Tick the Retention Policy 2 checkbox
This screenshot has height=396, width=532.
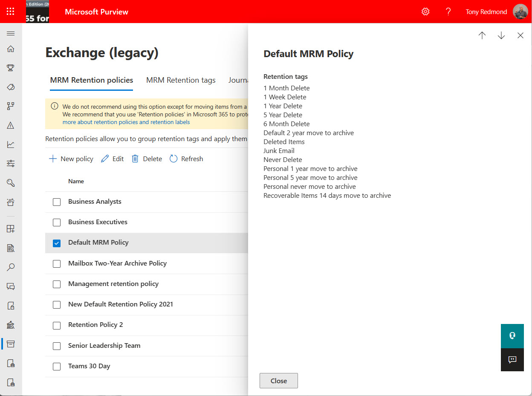coord(57,325)
